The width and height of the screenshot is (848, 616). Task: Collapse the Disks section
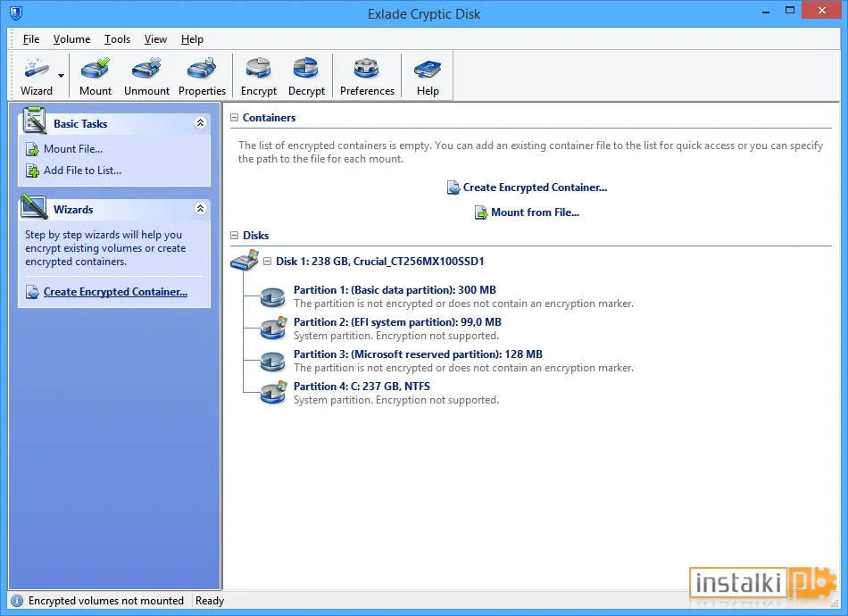(234, 236)
